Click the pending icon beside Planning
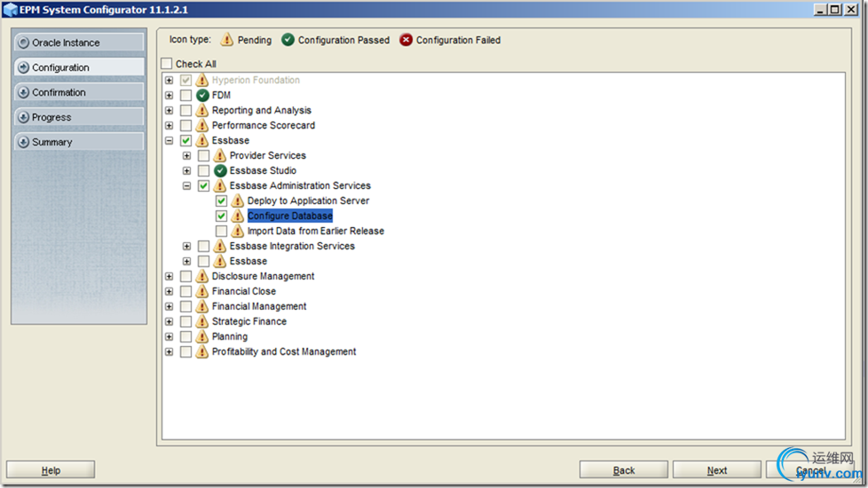This screenshot has width=868, height=488. pyautogui.click(x=202, y=336)
